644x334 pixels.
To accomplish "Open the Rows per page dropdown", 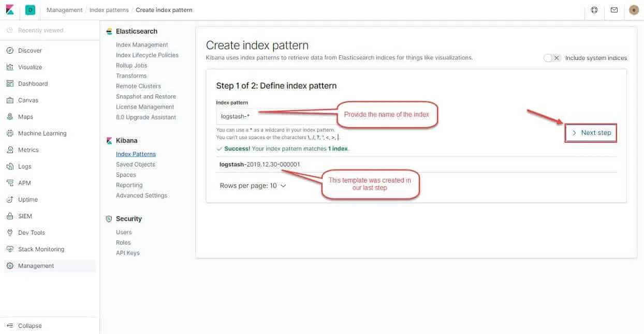I will point(253,185).
